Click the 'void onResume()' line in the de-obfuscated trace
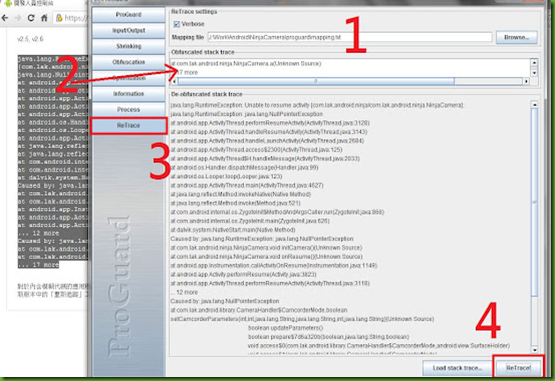 click(267, 257)
